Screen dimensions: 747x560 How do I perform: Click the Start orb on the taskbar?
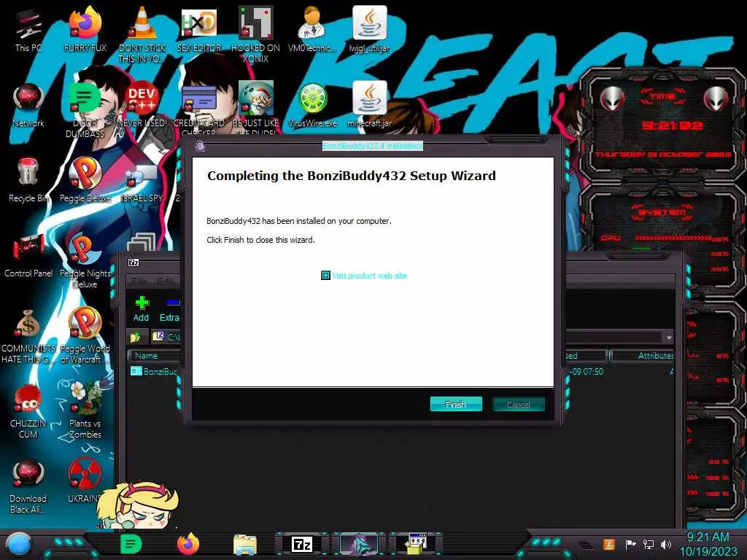[x=19, y=545]
